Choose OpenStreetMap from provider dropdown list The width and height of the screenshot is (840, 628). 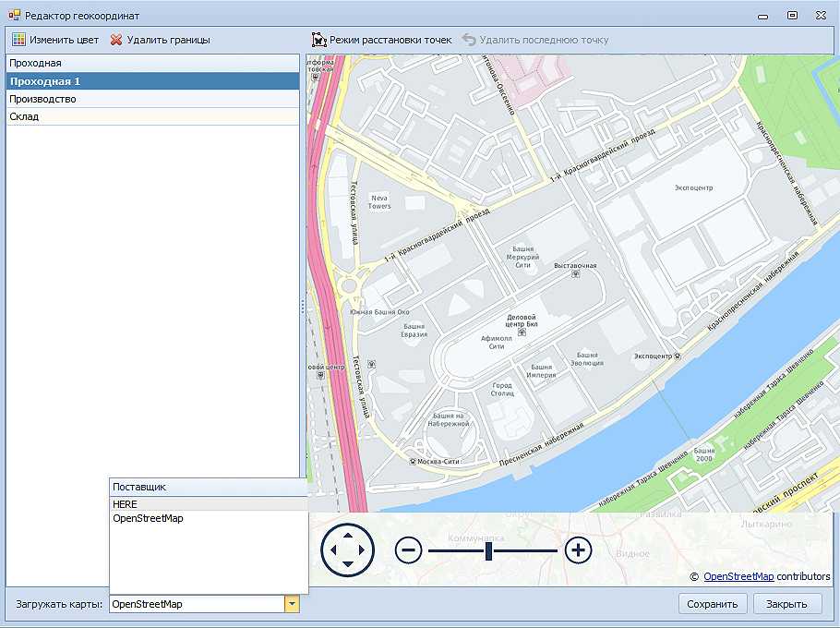tap(209, 518)
